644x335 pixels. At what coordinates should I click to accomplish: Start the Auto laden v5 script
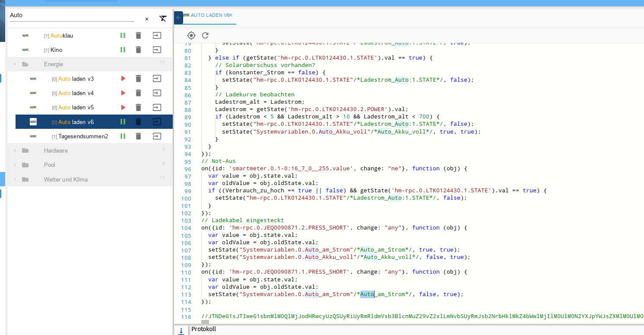click(123, 107)
